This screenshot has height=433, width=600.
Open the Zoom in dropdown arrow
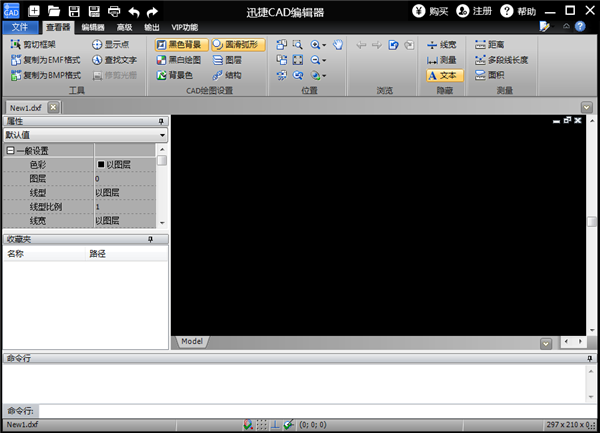[324, 45]
